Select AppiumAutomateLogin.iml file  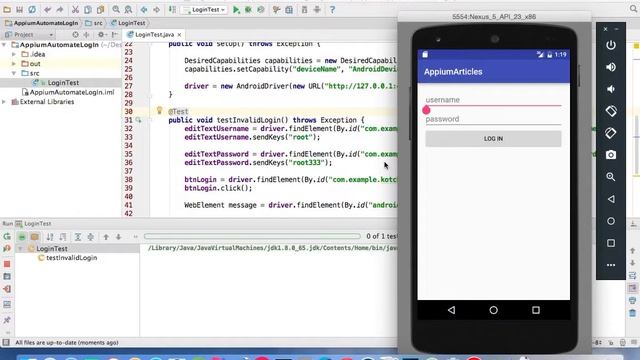pyautogui.click(x=68, y=92)
